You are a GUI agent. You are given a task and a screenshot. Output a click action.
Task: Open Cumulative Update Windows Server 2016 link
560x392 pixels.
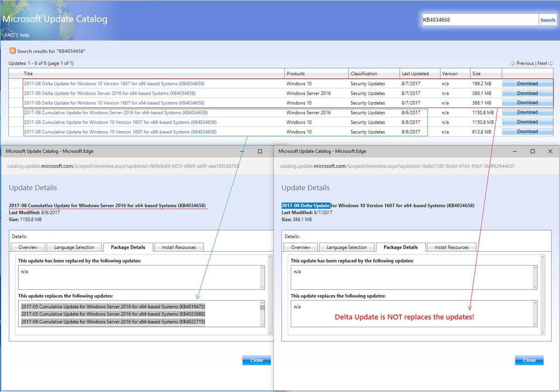pyautogui.click(x=116, y=112)
